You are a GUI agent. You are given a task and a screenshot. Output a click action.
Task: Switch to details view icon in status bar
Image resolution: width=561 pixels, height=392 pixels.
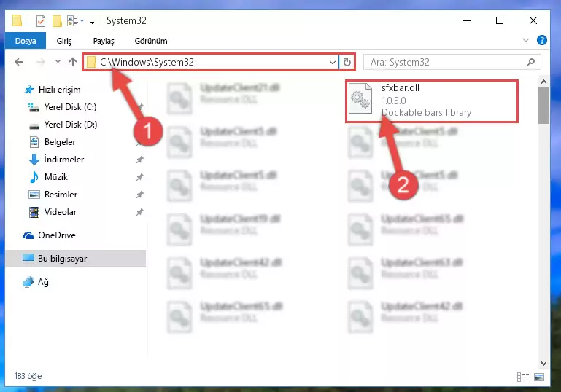click(523, 377)
